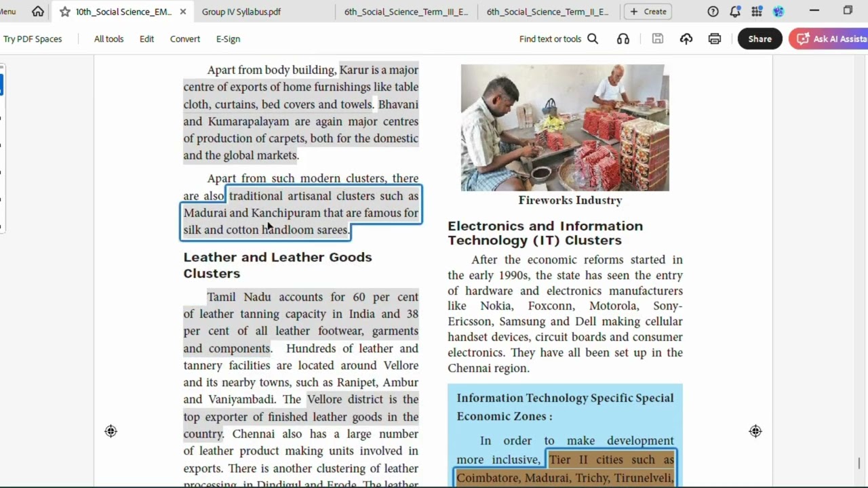Viewport: 868px width, 488px height.
Task: Click highlighted 'Tier II cities such as'
Action: (x=612, y=460)
